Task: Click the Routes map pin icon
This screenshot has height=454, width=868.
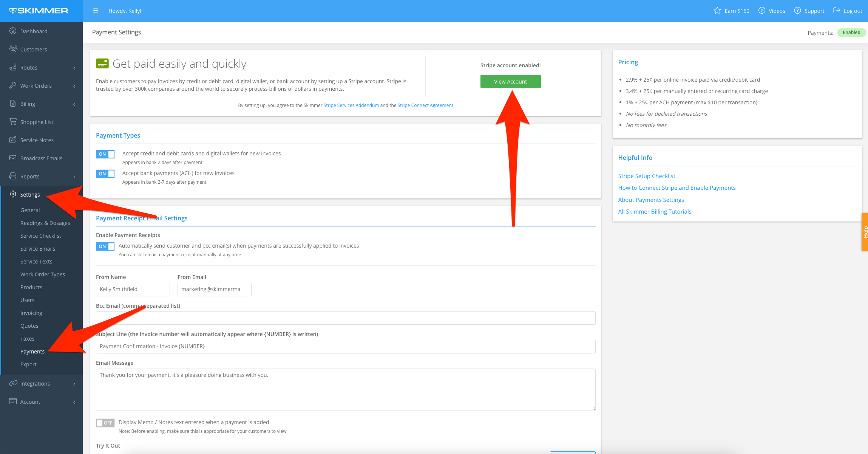Action: [x=13, y=67]
